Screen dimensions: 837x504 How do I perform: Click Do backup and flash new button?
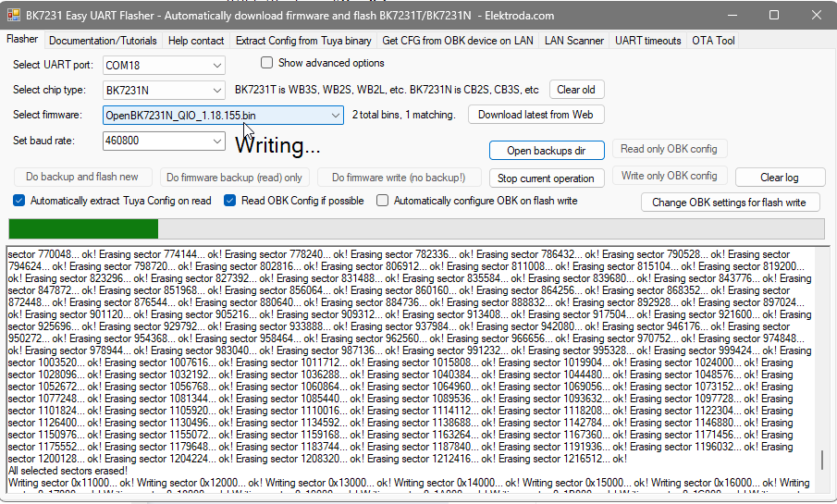click(82, 177)
